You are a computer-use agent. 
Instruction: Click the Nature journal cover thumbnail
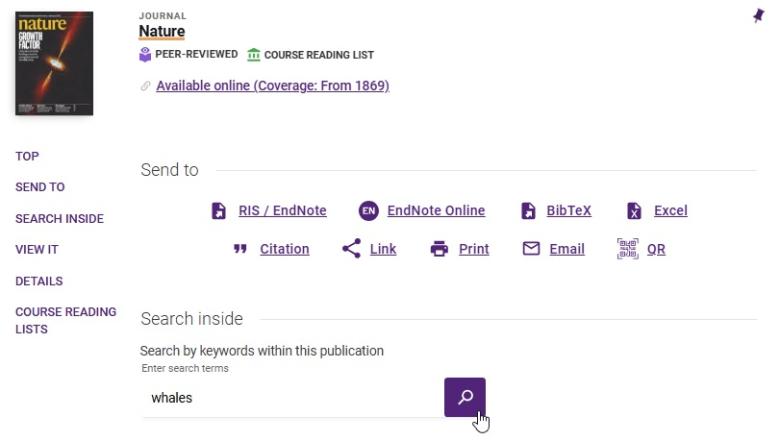[x=54, y=64]
